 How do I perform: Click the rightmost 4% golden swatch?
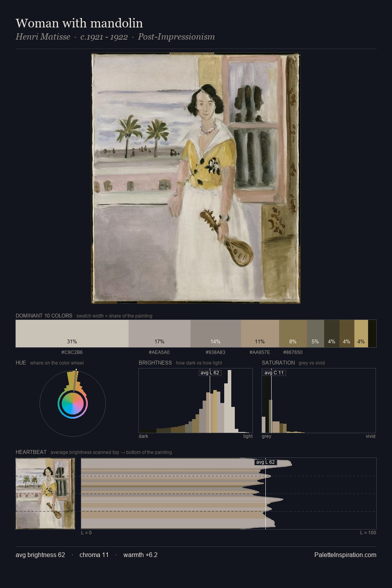pos(361,334)
